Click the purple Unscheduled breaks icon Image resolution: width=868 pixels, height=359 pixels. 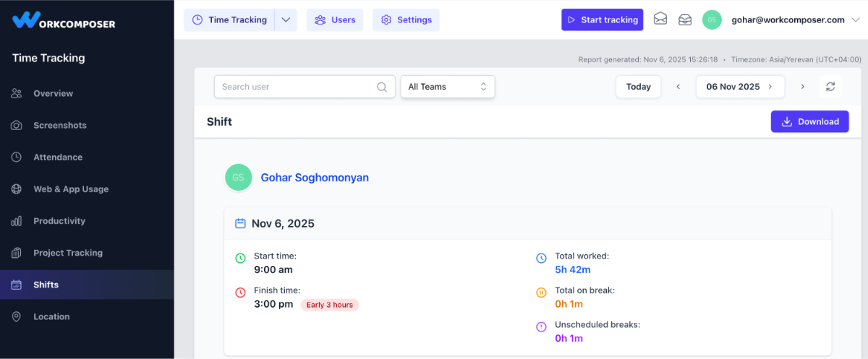[541, 327]
